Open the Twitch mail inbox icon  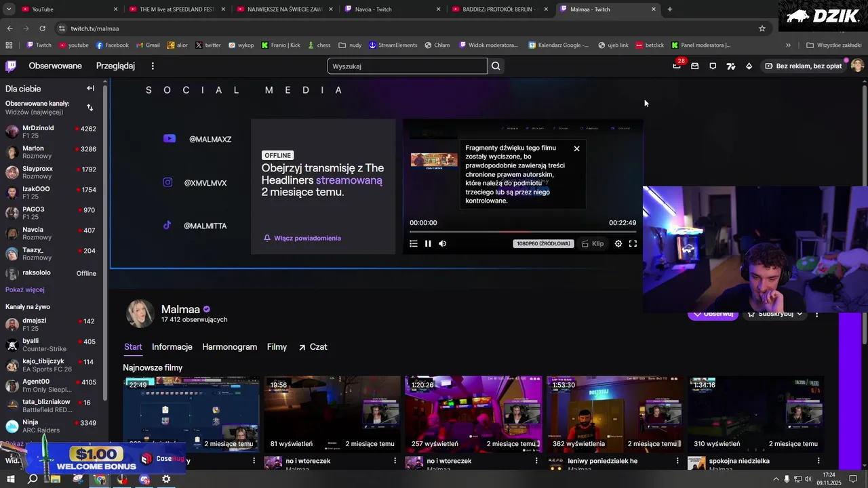click(x=695, y=66)
